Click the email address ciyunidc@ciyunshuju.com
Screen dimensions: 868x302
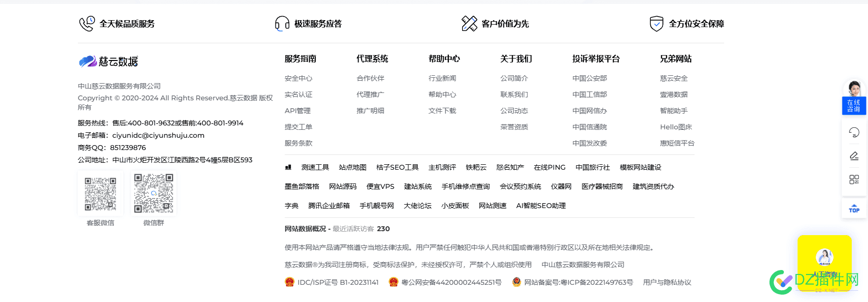(x=158, y=135)
